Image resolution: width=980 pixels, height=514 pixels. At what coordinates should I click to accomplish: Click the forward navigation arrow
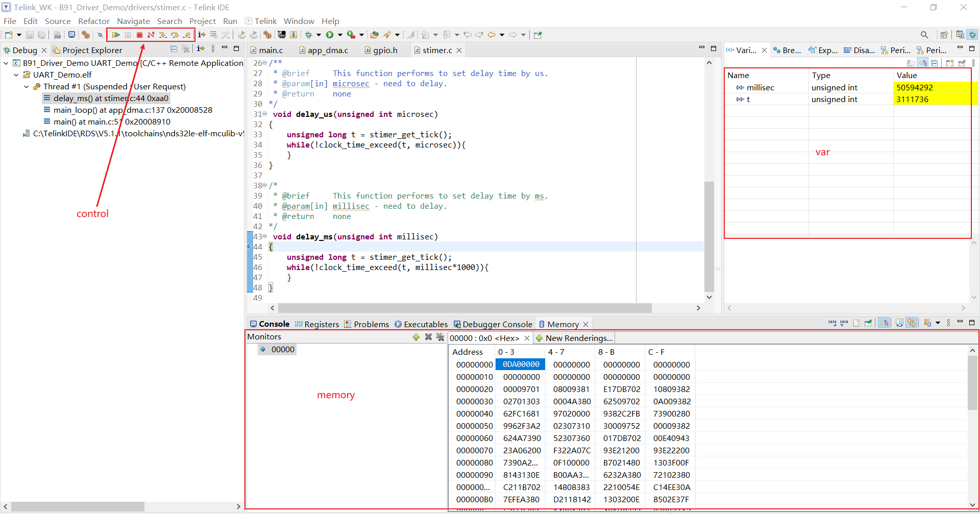pyautogui.click(x=513, y=35)
